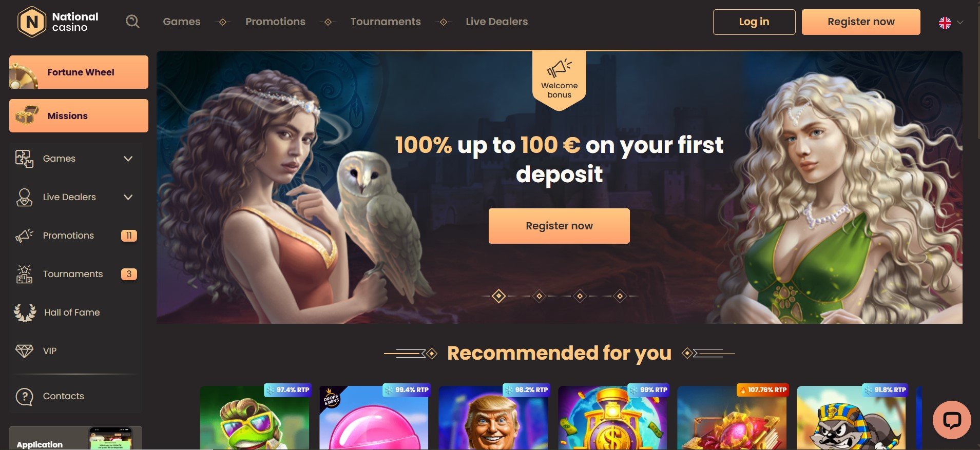Click the National Casino logo
This screenshot has width=980, height=450.
57,22
